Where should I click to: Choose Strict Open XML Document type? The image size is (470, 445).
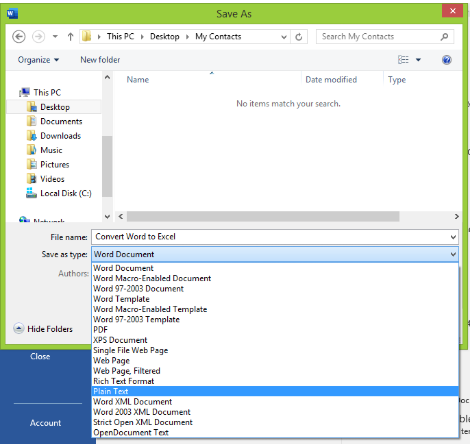pos(275,423)
